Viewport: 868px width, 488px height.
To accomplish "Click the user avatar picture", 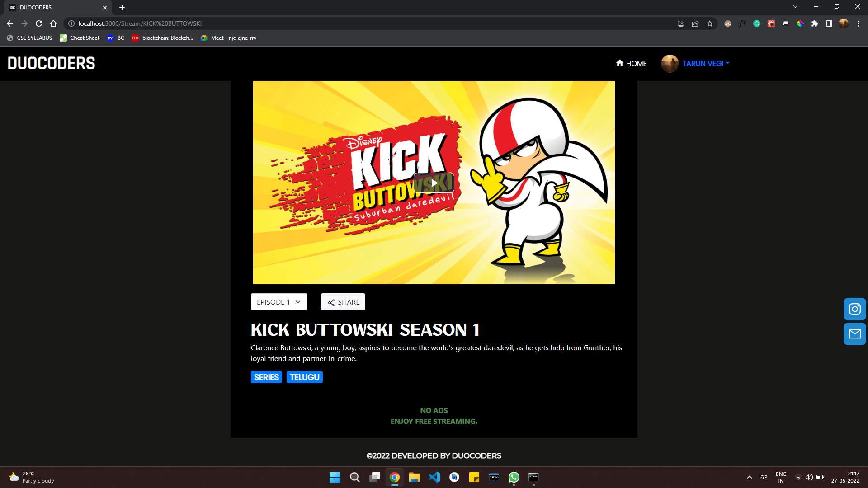I will (x=670, y=63).
